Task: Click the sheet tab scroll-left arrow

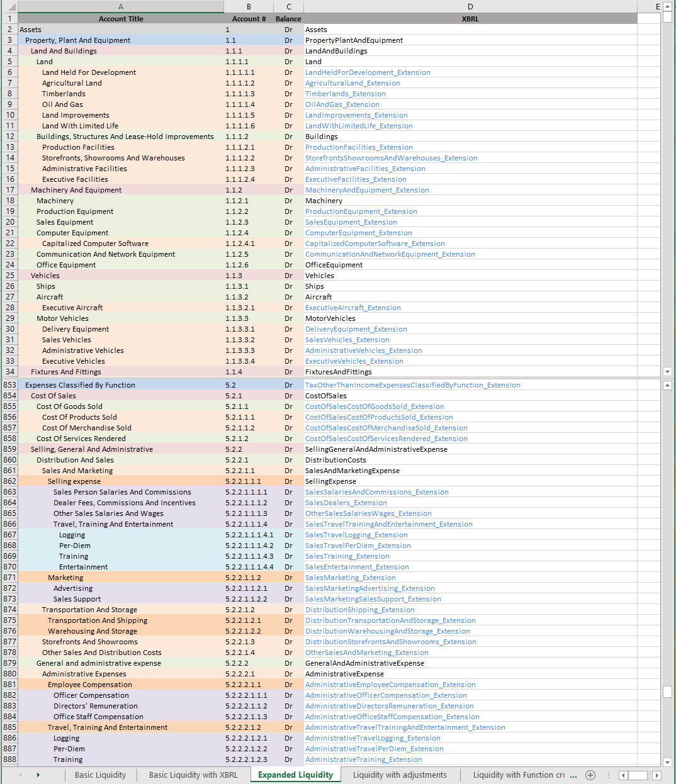Action: [x=20, y=775]
